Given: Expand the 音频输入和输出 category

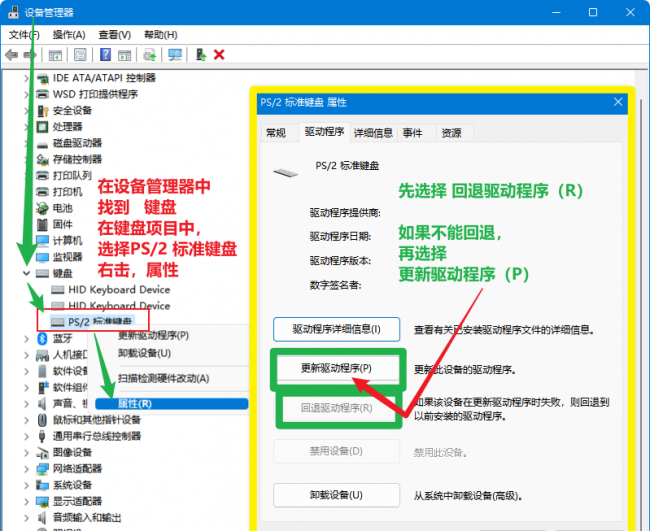Looking at the screenshot, I should 27,518.
